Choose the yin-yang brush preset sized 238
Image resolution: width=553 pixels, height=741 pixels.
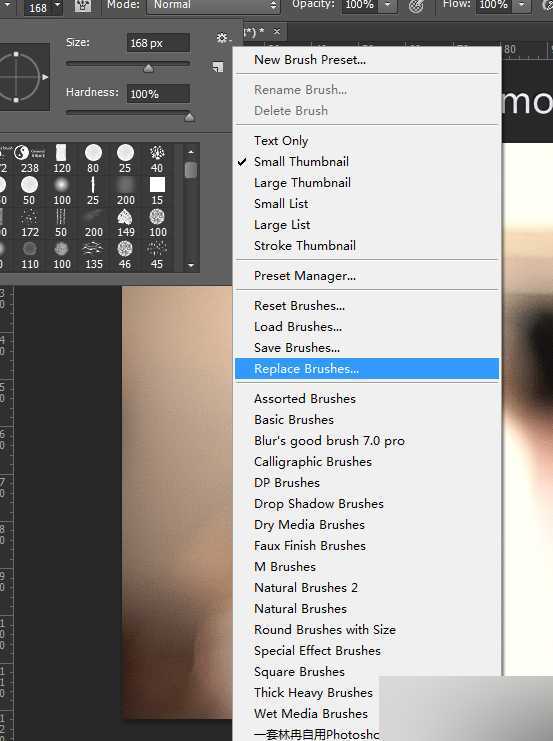(x=29, y=159)
